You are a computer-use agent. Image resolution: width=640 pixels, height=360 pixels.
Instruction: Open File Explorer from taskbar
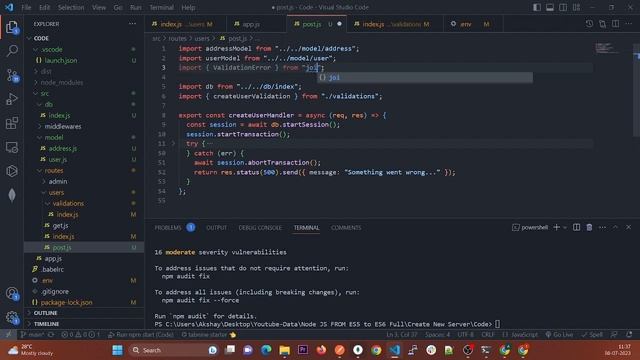[284, 350]
